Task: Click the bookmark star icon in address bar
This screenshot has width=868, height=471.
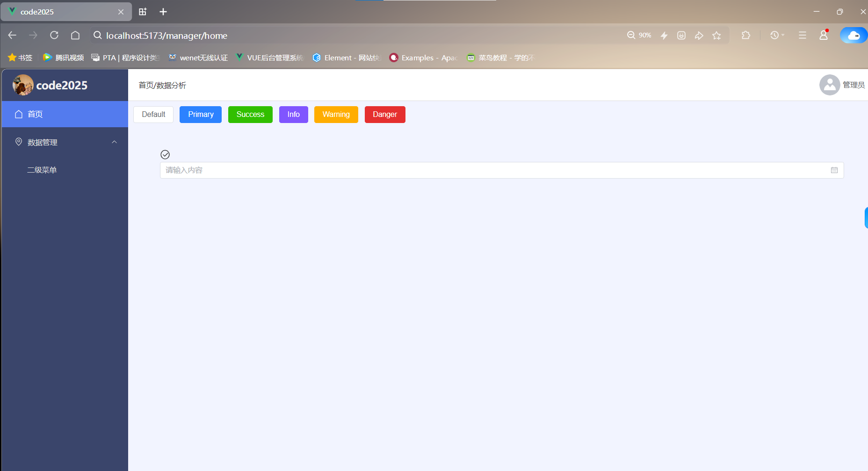Action: click(x=716, y=35)
